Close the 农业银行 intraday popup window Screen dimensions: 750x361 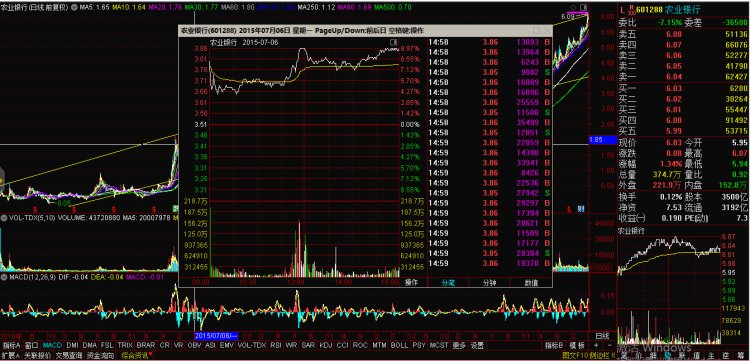pos(547,30)
